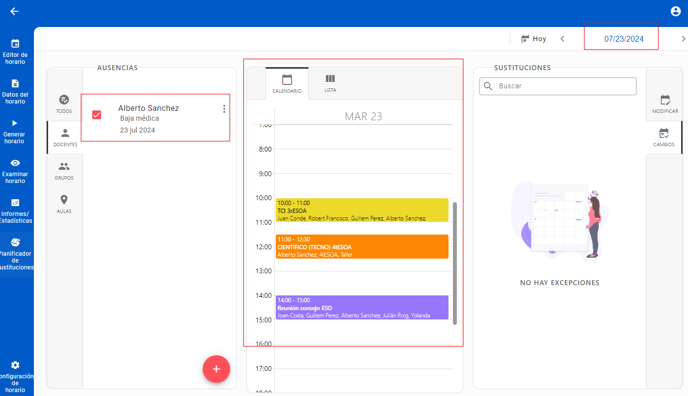Click the calendar vertical scrollbar
Viewport: 688px width, 396px height.
tap(455, 263)
